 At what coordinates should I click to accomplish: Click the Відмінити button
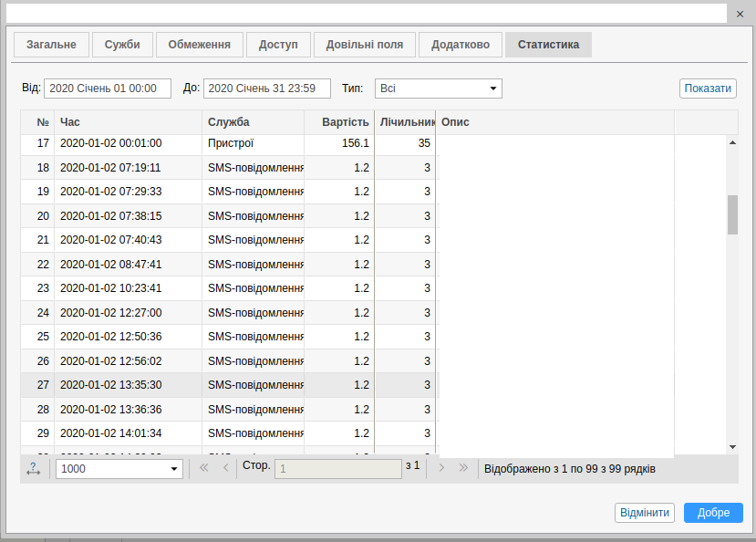point(645,513)
